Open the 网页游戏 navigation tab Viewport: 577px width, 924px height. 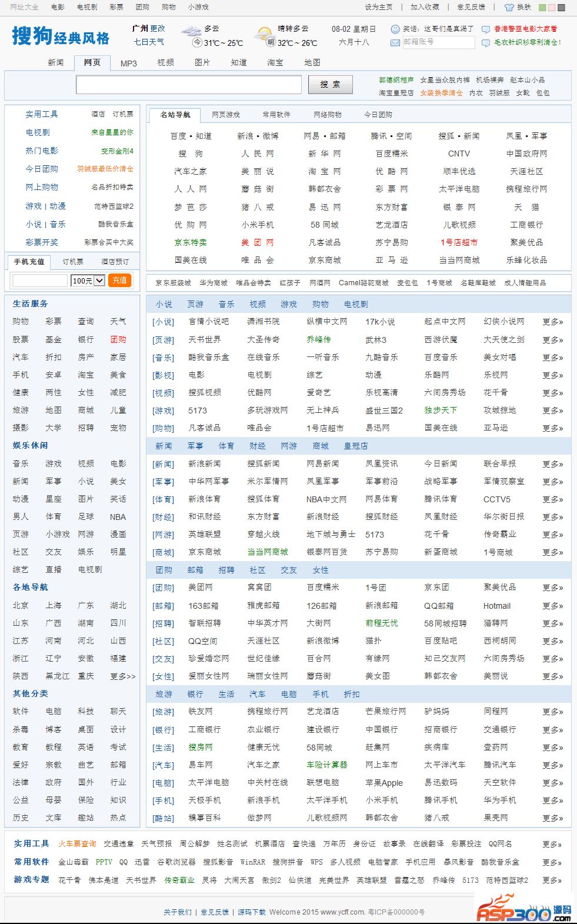pos(226,115)
